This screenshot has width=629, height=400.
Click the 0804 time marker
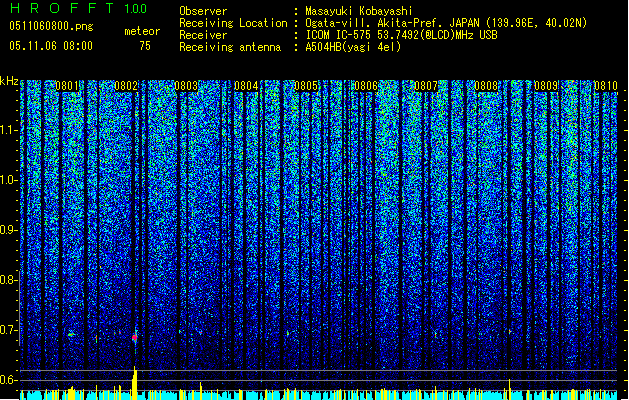click(x=246, y=86)
